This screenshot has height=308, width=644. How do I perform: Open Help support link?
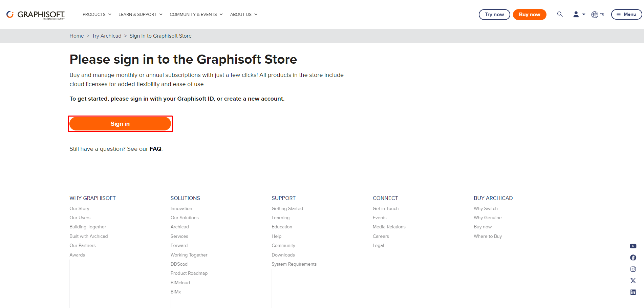tap(276, 236)
